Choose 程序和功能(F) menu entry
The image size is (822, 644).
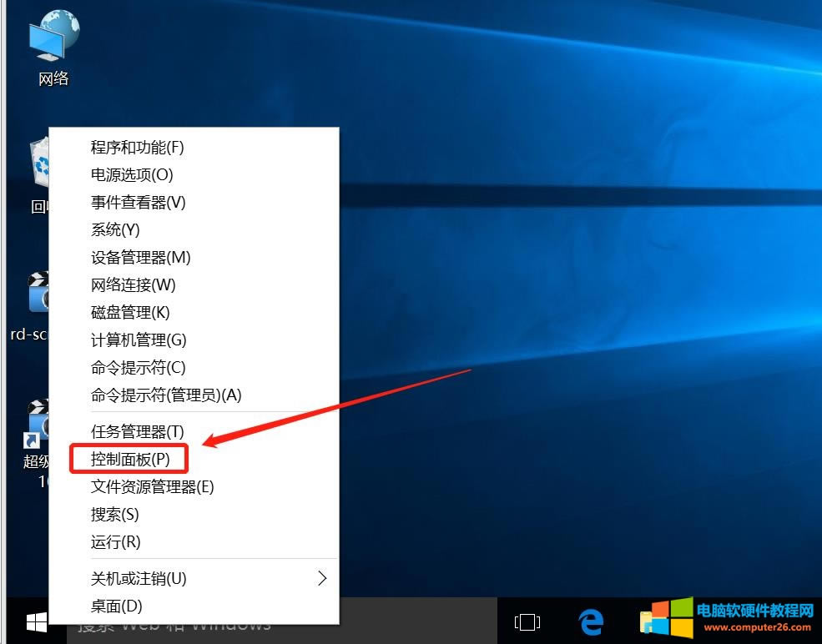[x=137, y=148]
